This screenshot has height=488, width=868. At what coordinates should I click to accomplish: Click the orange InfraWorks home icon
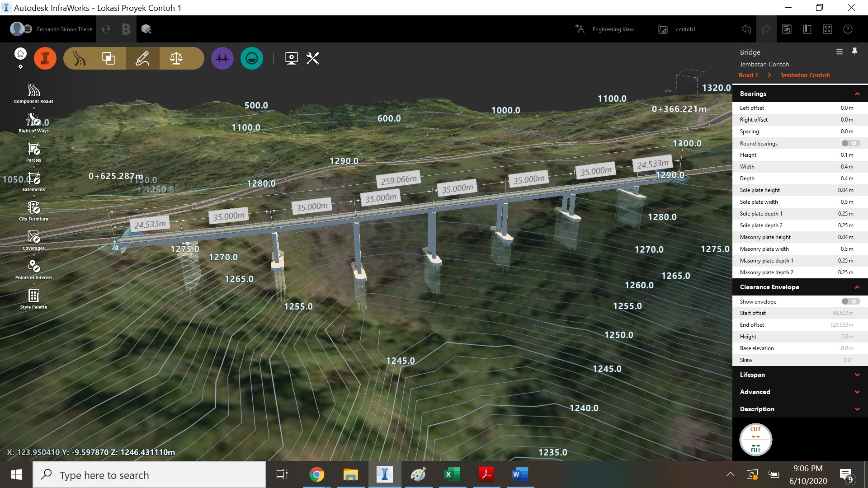(x=45, y=58)
